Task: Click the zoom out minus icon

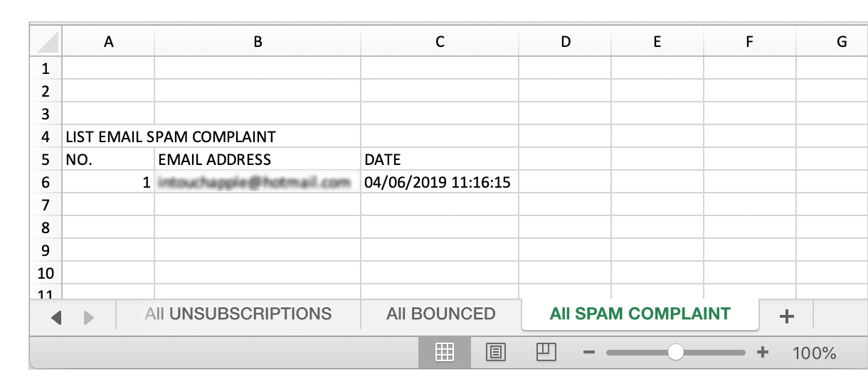Action: point(588,353)
